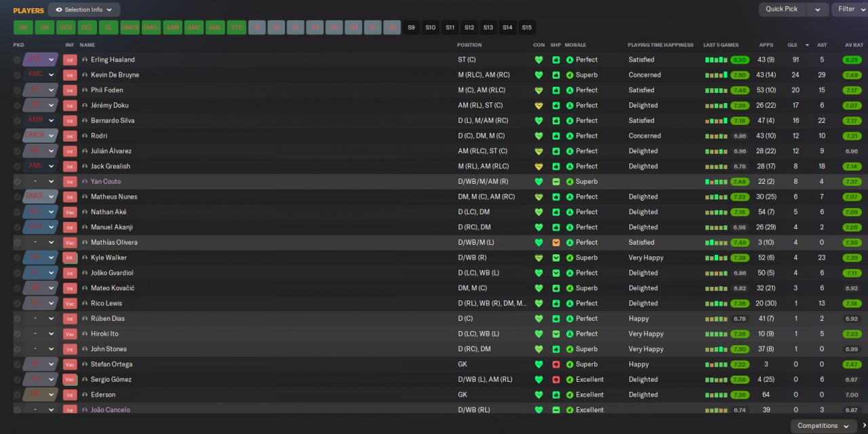The width and height of the screenshot is (868, 434).
Task: Click the Vac badge for Rico Lewis
Action: [x=70, y=303]
